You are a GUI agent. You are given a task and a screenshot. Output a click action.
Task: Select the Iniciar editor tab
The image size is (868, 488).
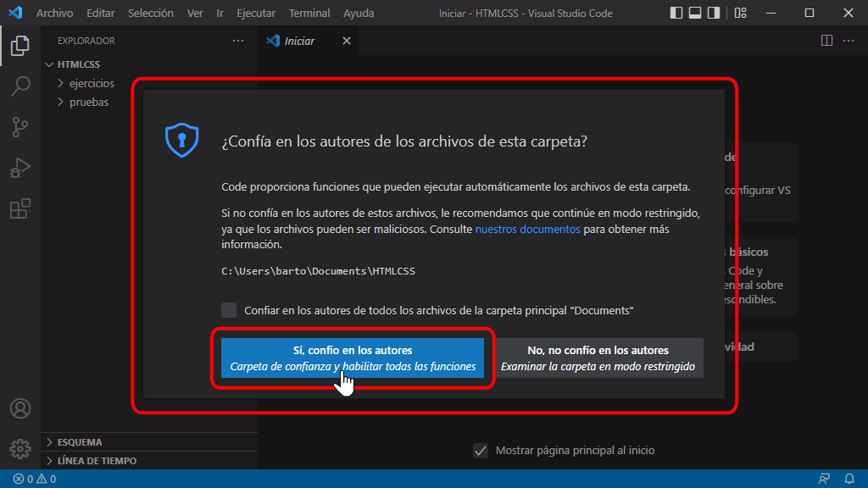(308, 41)
